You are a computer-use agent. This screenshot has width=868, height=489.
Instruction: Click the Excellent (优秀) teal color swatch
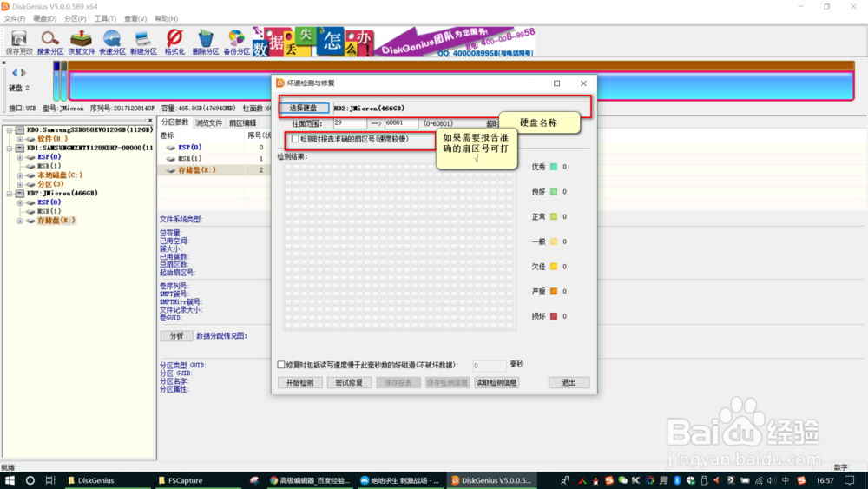pos(554,167)
